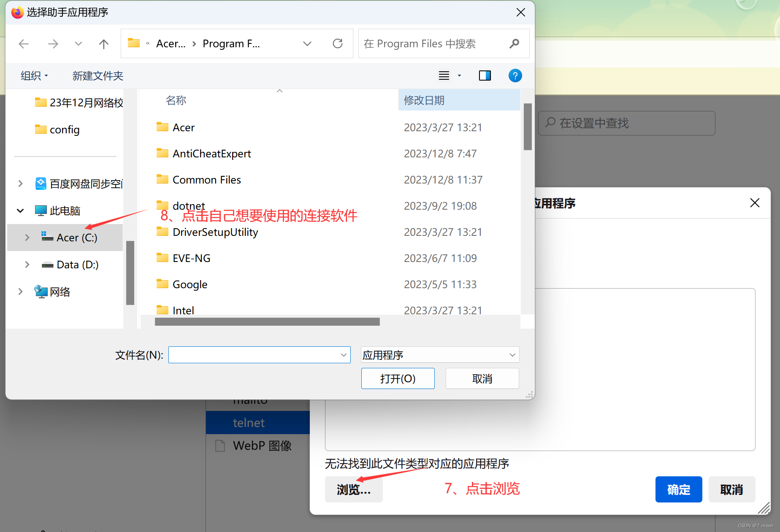The image size is (780, 532).
Task: Expand the 网络 tree node
Action: 20,292
